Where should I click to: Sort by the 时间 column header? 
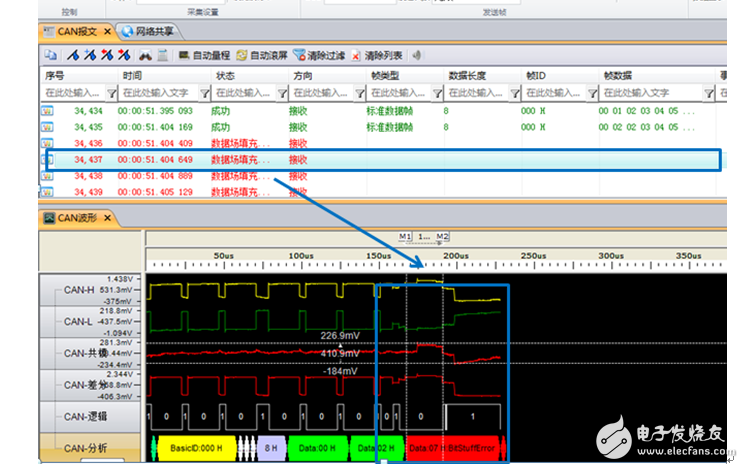coord(164,75)
